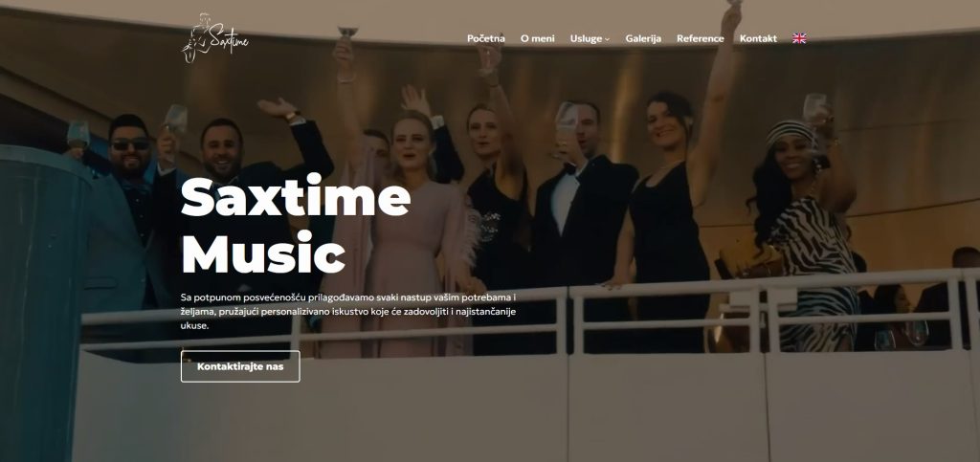The width and height of the screenshot is (980, 462).
Task: Click the Saxtime Music headline
Action: (295, 225)
